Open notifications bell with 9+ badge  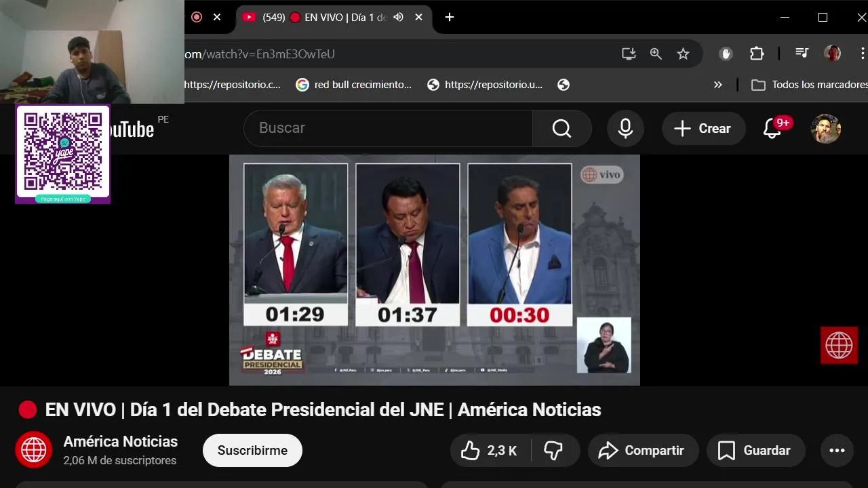pyautogui.click(x=773, y=128)
